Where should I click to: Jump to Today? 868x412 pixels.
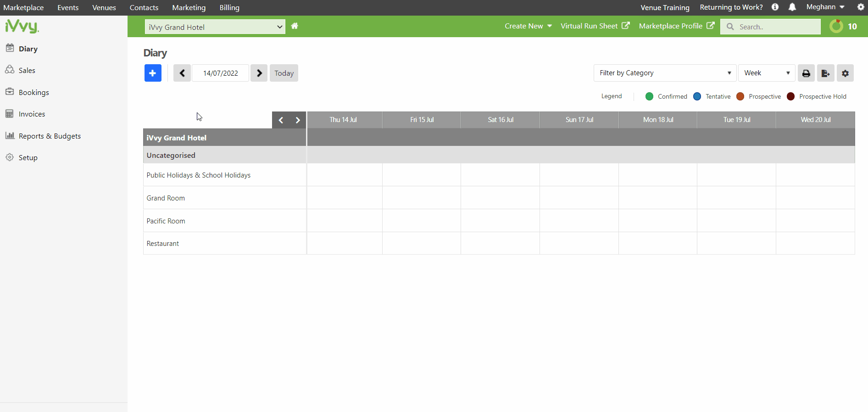(284, 73)
